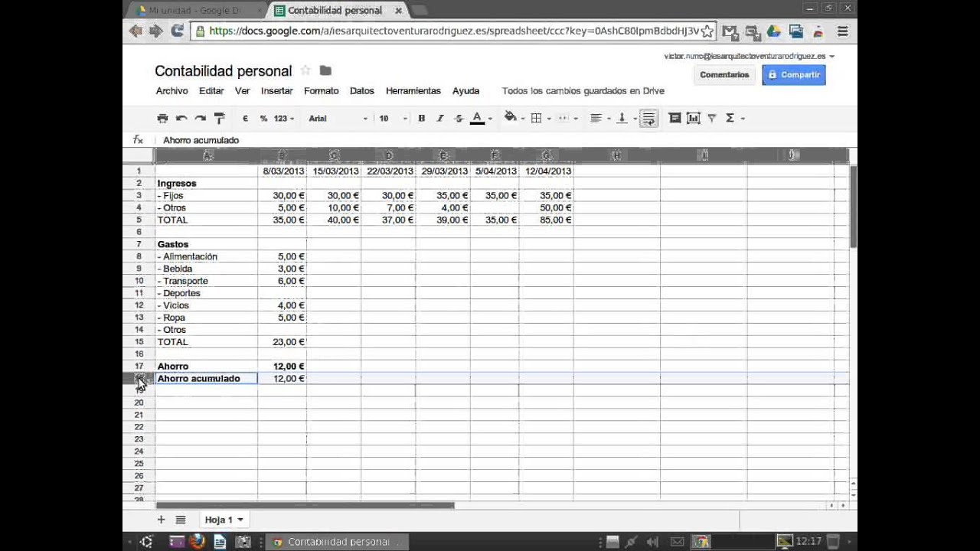The width and height of the screenshot is (980, 551).
Task: Bookmark this page with the star
Action: [x=707, y=31]
